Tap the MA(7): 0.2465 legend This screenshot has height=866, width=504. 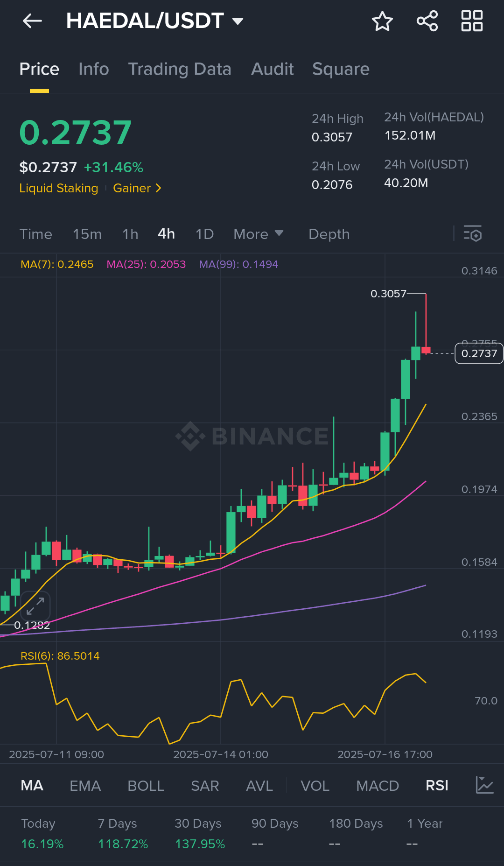57,264
